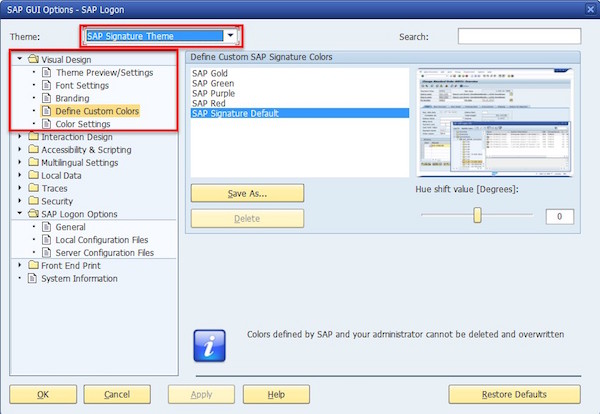The image size is (600, 414).
Task: Select SAP Red color theme
Action: tap(300, 103)
